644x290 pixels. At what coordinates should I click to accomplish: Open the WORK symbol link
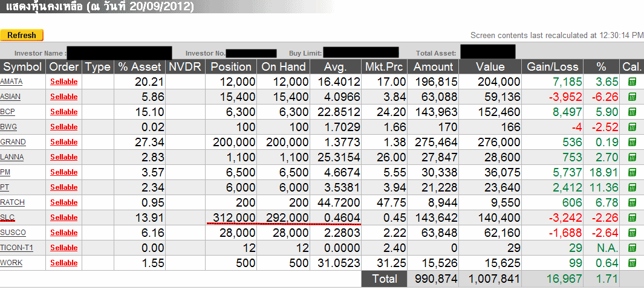11,263
